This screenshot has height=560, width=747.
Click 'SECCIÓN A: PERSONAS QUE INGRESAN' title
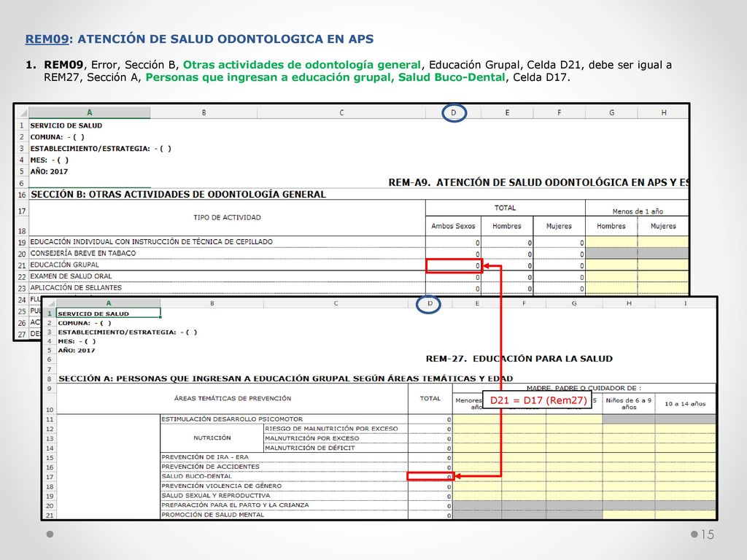click(x=285, y=378)
